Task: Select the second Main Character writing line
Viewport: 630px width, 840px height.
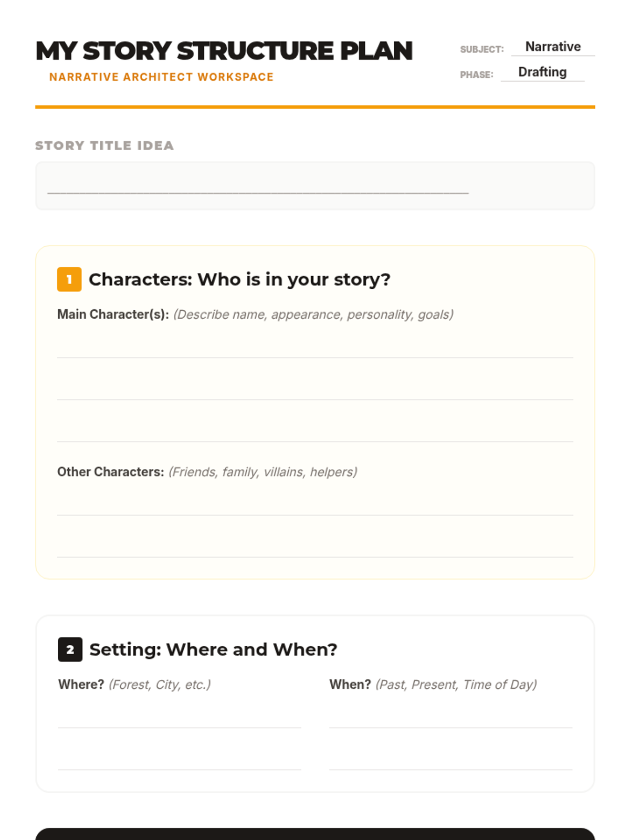Action: coord(315,390)
